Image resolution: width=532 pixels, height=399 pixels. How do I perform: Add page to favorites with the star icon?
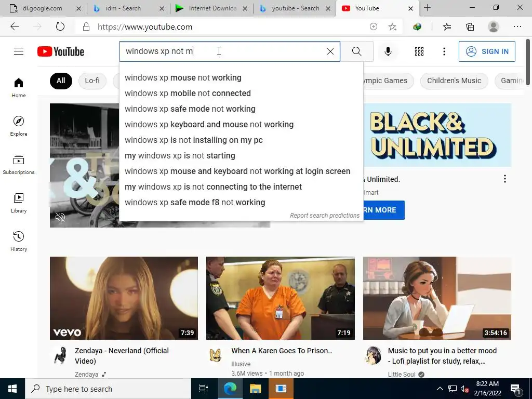(x=392, y=27)
